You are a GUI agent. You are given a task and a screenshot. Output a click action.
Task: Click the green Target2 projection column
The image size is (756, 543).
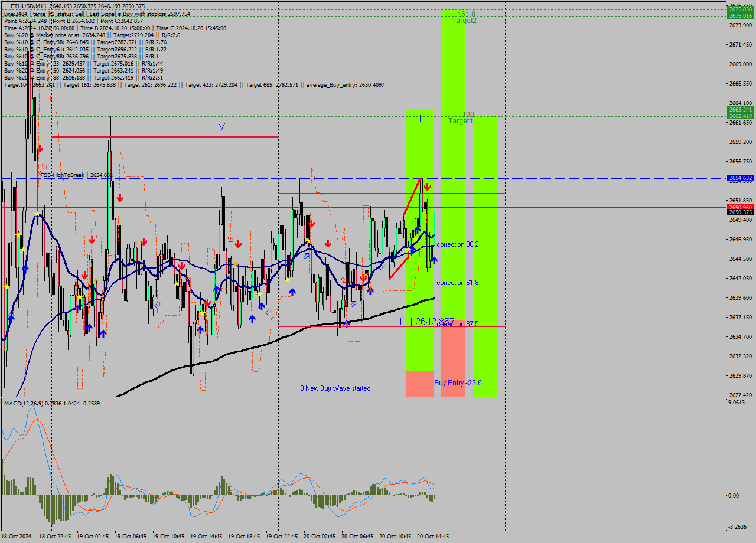[x=453, y=165]
